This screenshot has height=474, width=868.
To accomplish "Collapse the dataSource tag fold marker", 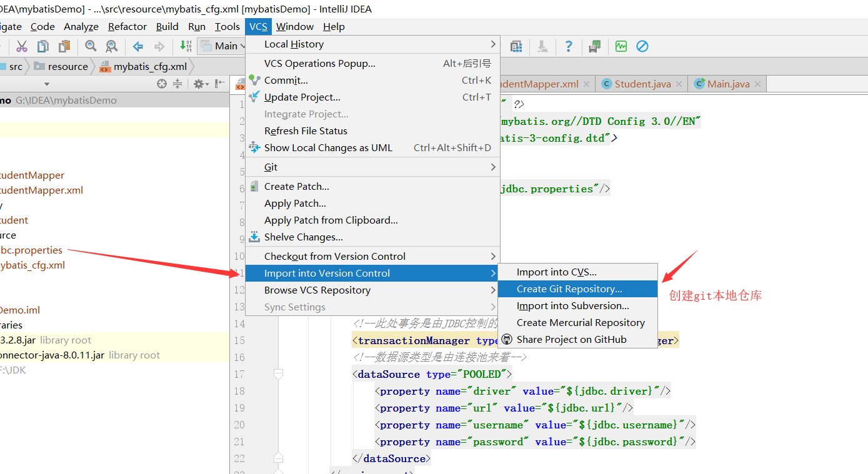I will pos(279,374).
